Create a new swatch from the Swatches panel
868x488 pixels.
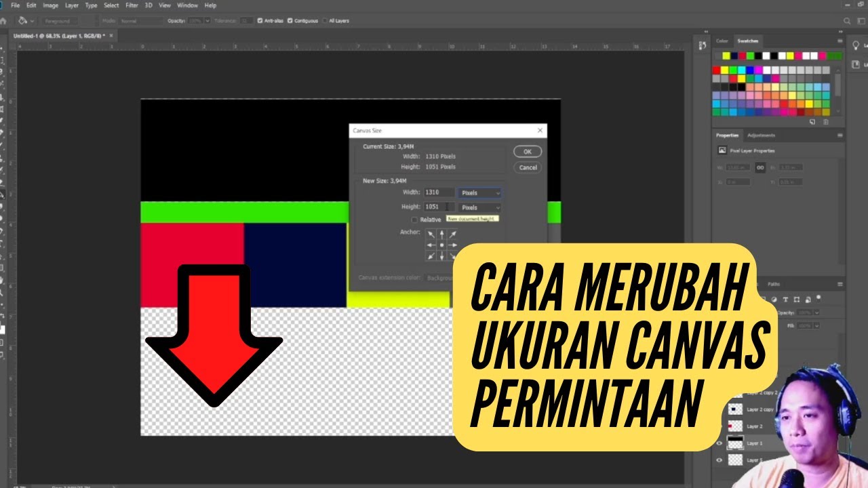[x=812, y=122]
